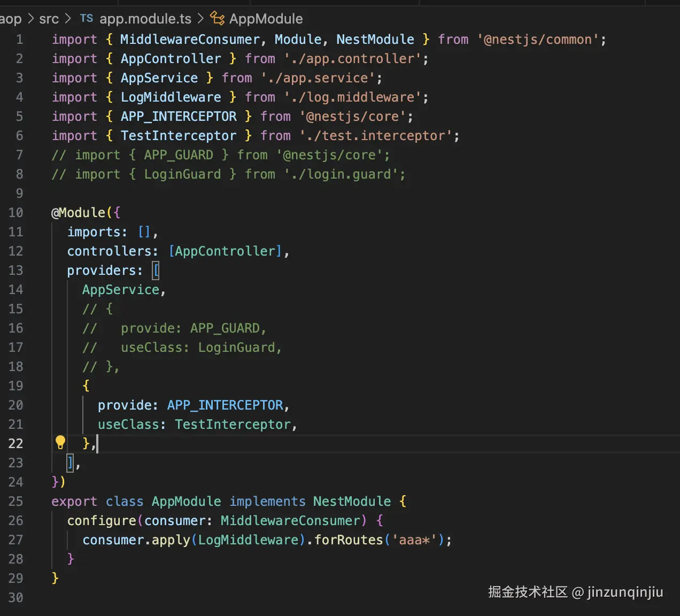
Task: Click 'NestModule' after implements
Action: point(352,501)
